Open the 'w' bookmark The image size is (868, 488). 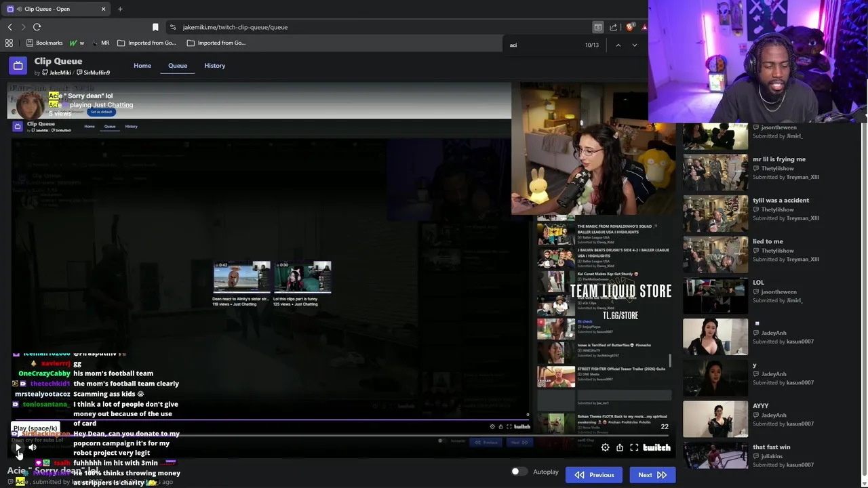point(77,43)
